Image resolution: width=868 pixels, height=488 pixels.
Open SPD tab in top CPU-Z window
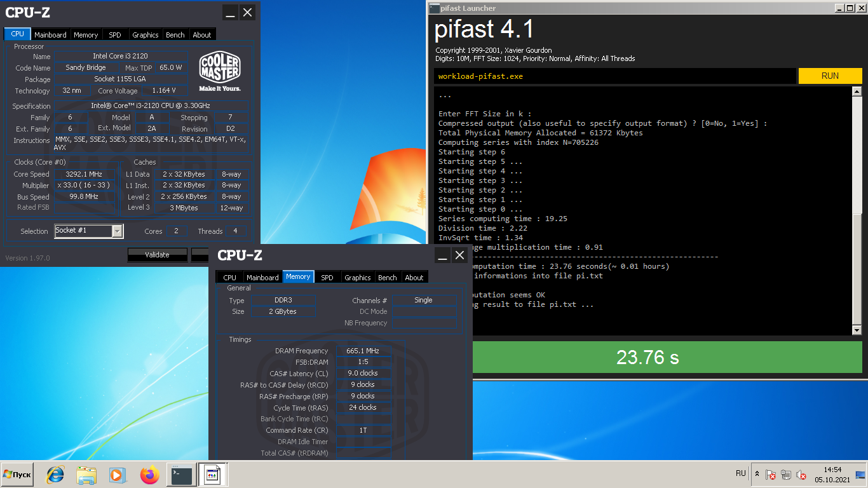click(115, 35)
